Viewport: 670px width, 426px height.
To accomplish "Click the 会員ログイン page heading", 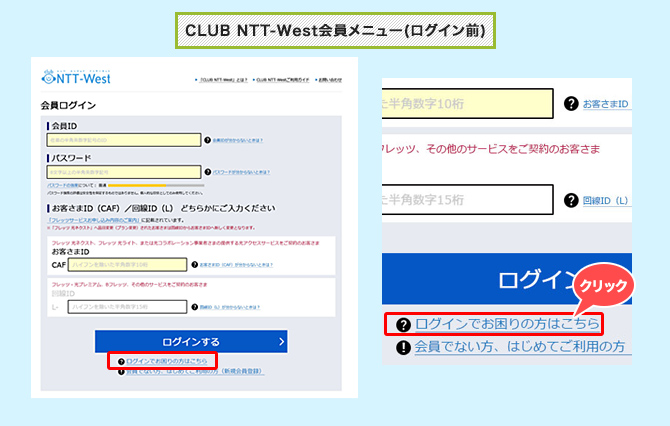I will click(x=68, y=105).
